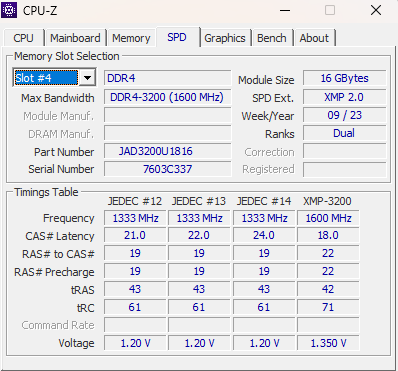Select XMP-3200 RAS# to CAS# value 22
398x371 pixels.
pyautogui.click(x=328, y=253)
